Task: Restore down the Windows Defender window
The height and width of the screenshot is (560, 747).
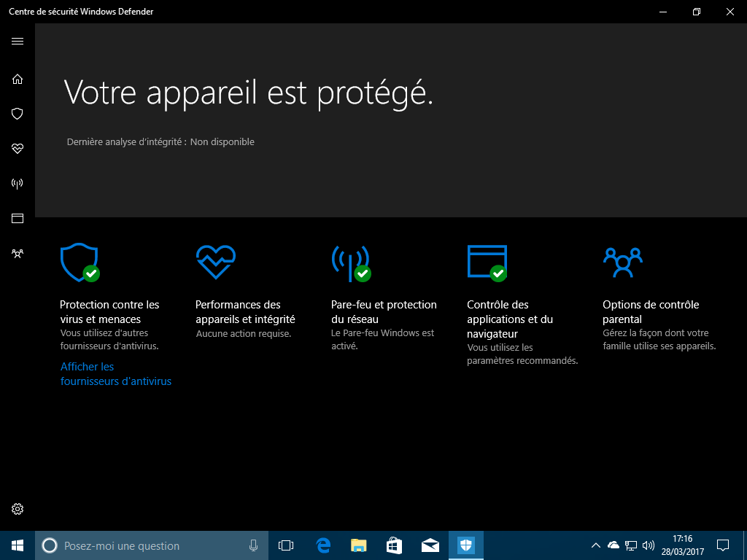Action: click(x=697, y=12)
